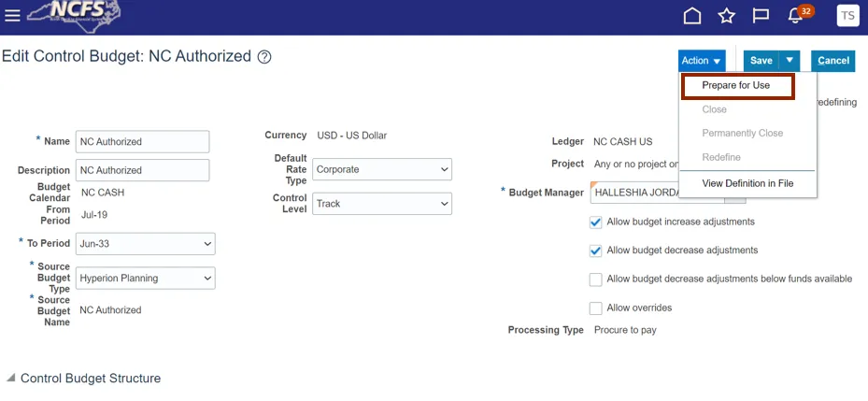
Task: Open the Default Rate Type dropdown
Action: point(383,170)
